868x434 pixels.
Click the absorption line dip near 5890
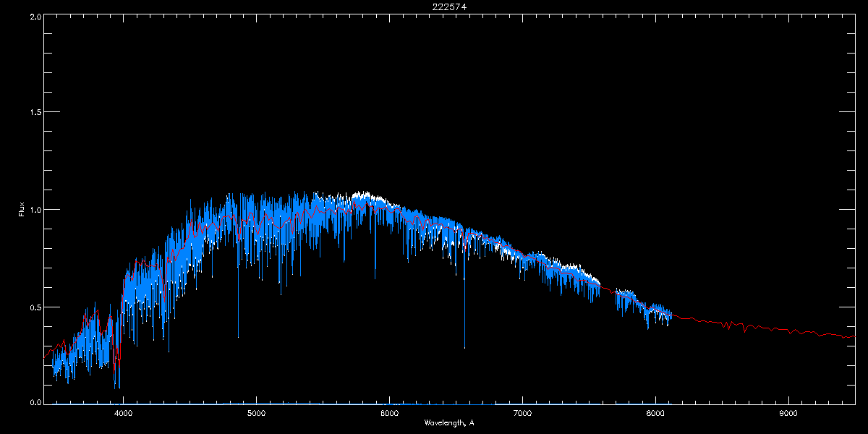coord(375,276)
